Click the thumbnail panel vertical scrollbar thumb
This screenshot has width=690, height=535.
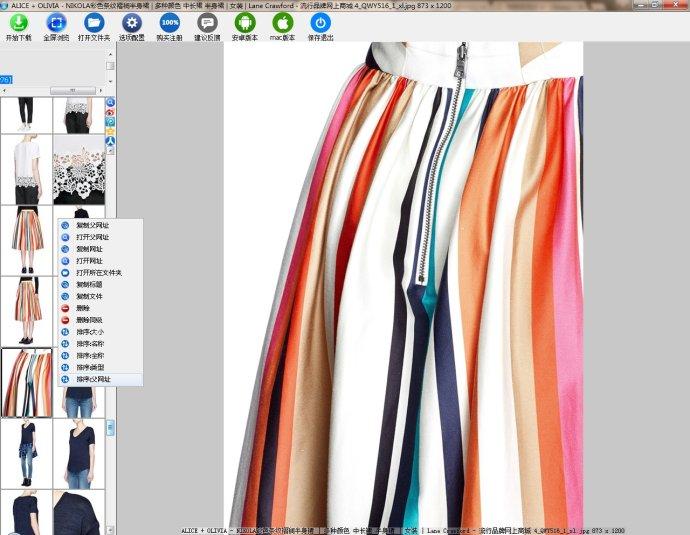(110, 427)
